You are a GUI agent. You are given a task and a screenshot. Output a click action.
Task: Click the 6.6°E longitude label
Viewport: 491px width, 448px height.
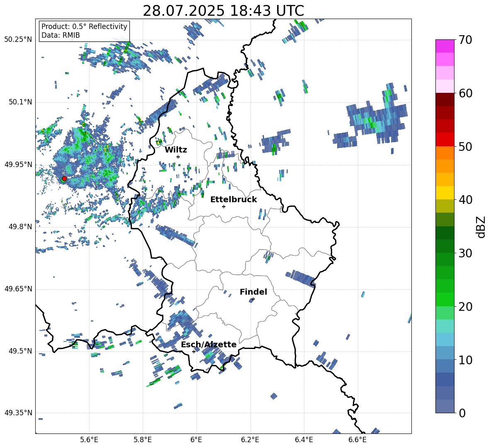coord(357,440)
